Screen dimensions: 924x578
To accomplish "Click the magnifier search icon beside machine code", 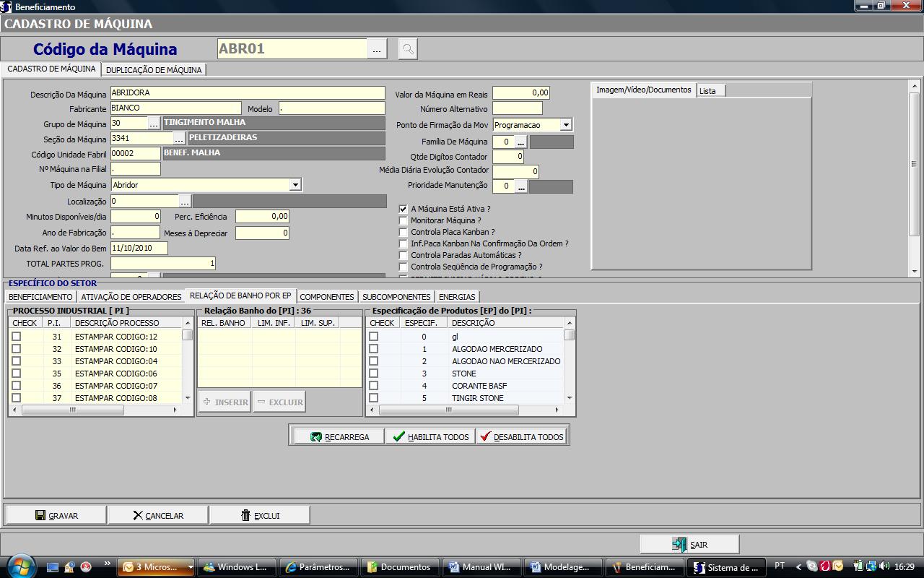I will [x=408, y=49].
